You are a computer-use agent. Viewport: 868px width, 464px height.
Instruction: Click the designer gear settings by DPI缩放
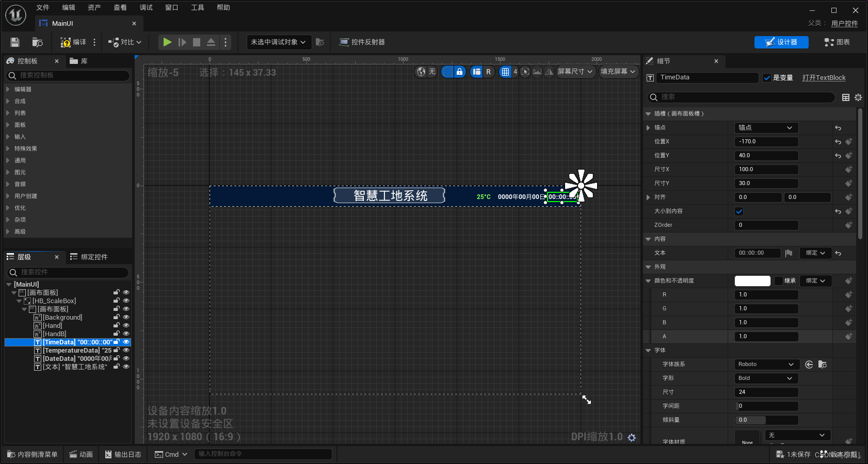(632, 437)
